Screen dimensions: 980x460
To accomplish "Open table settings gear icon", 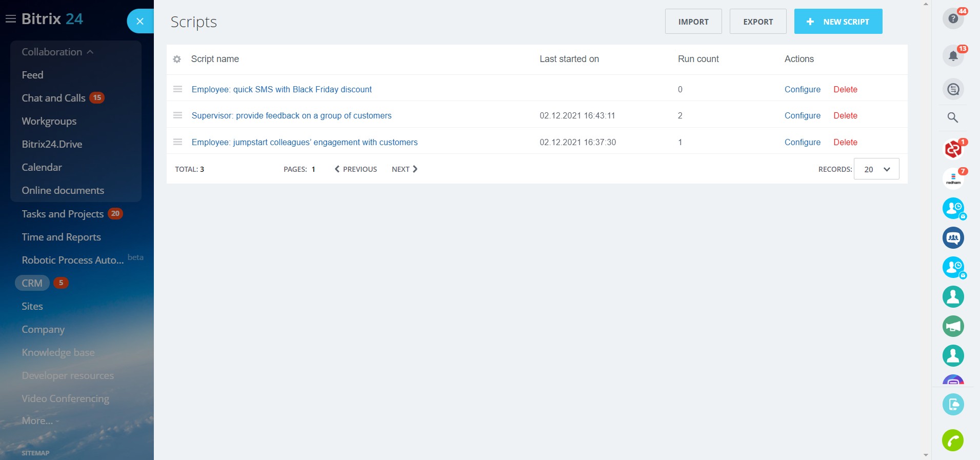I will [x=177, y=59].
